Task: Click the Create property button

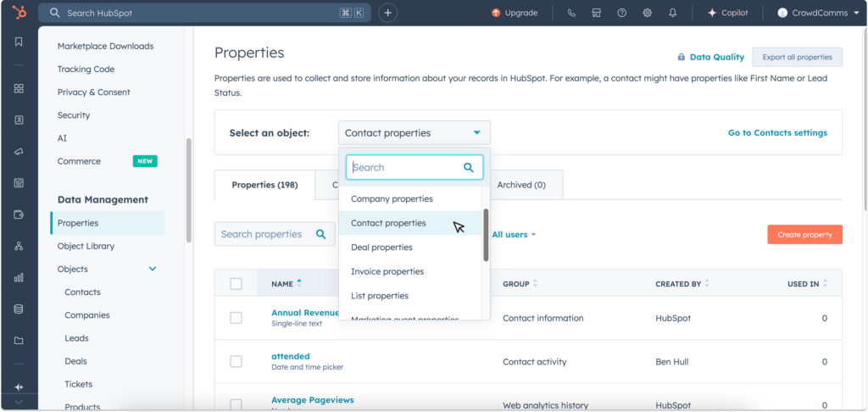Action: click(x=804, y=235)
